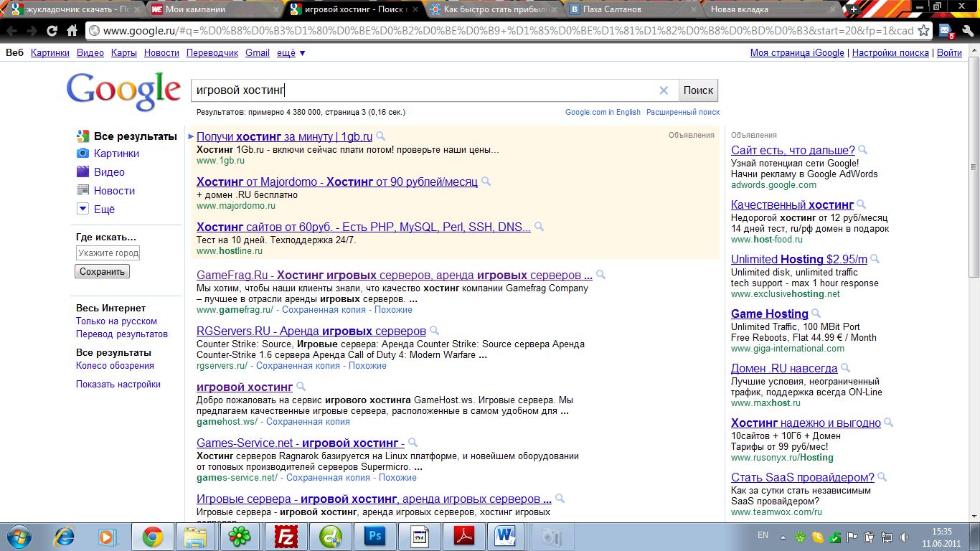Screen dimensions: 980x551
Task: Show hidden system tray icons
Action: pos(783,537)
